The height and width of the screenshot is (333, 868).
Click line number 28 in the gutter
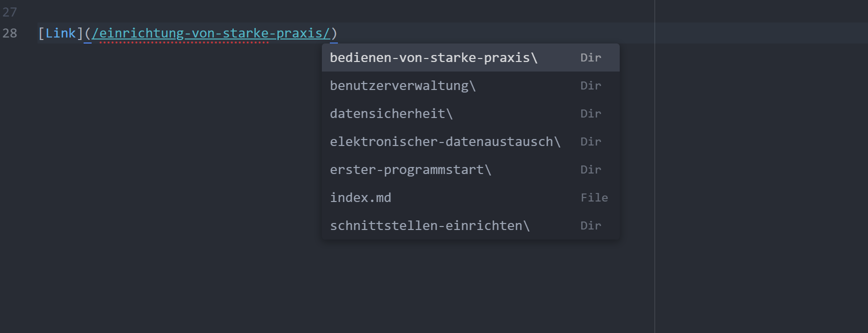(x=10, y=33)
